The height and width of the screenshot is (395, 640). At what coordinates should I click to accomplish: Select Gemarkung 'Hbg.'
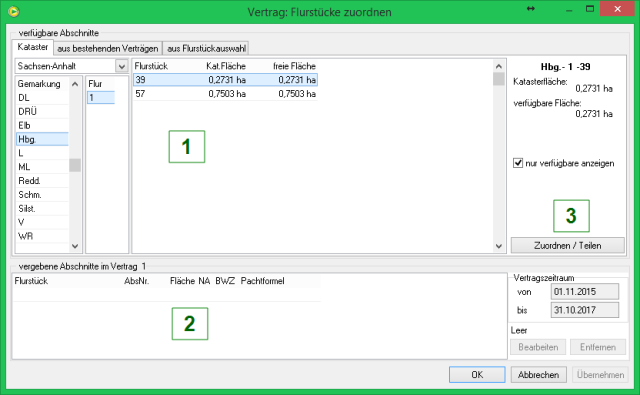(x=42, y=139)
